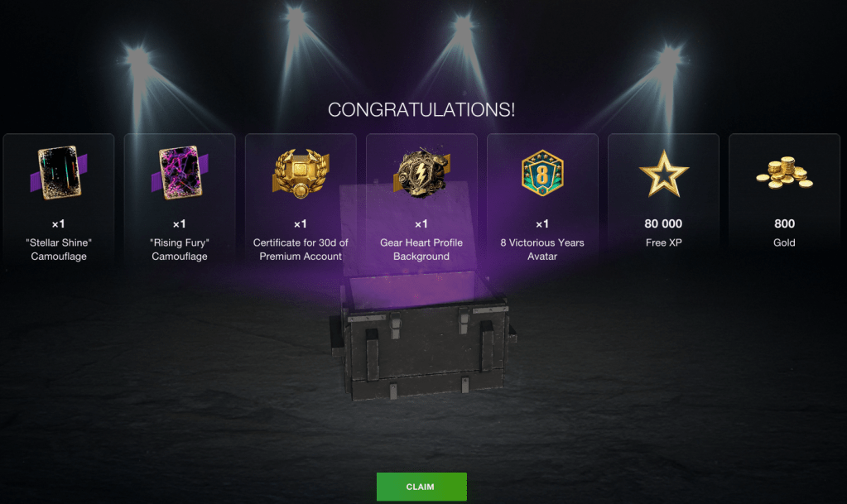Click the 8 Victorious Years avatar badge

[542, 173]
